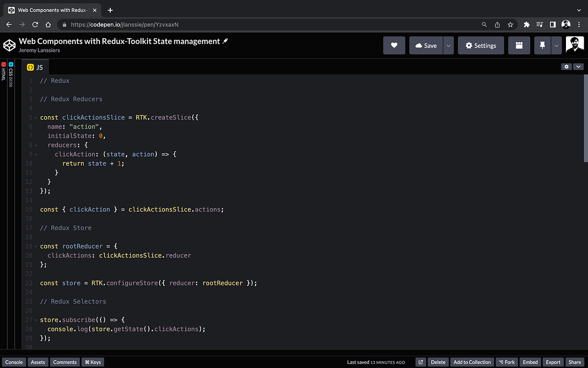Open the JS editor settings gear
588x368 pixels.
(566, 66)
